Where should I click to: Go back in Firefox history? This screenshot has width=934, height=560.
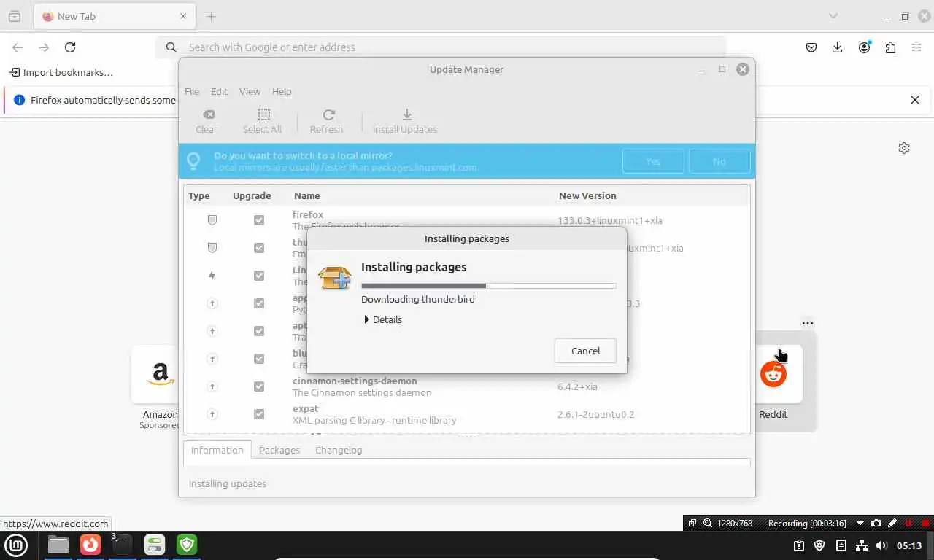tap(18, 47)
